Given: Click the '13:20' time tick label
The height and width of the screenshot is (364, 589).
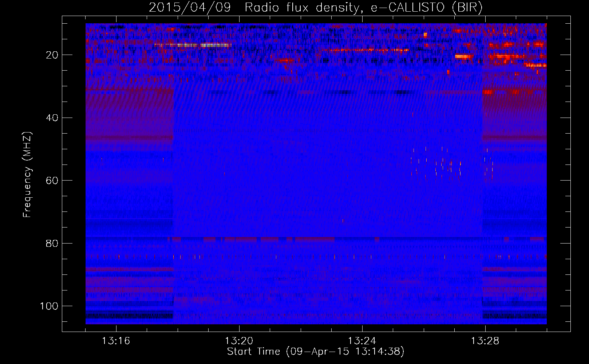Looking at the screenshot, I should 239,341.
